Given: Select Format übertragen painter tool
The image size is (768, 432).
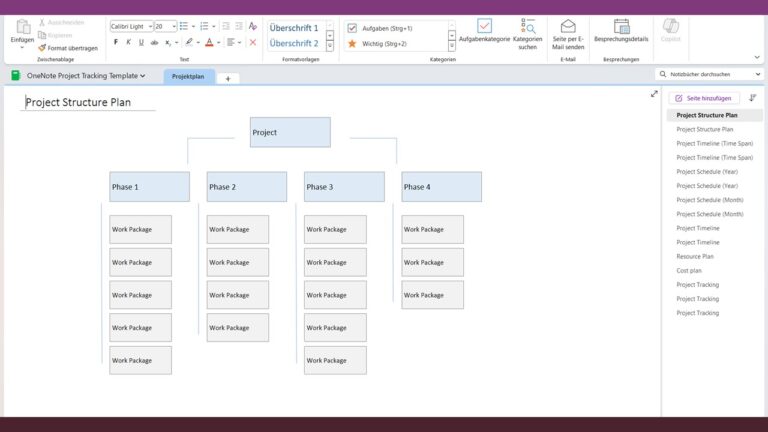Looking at the screenshot, I should [x=68, y=48].
